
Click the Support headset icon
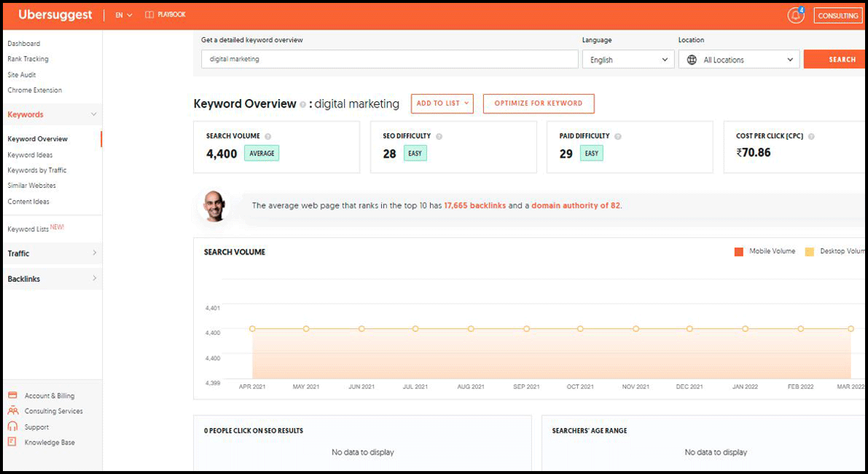coord(12,427)
